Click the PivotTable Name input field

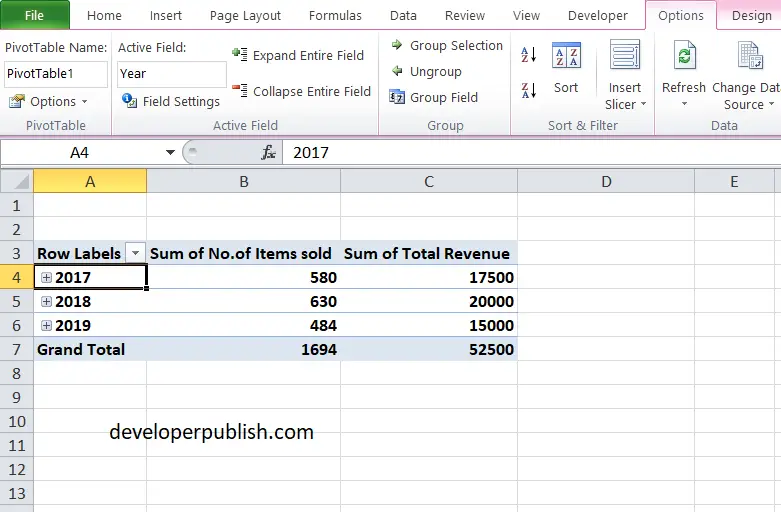coord(56,74)
